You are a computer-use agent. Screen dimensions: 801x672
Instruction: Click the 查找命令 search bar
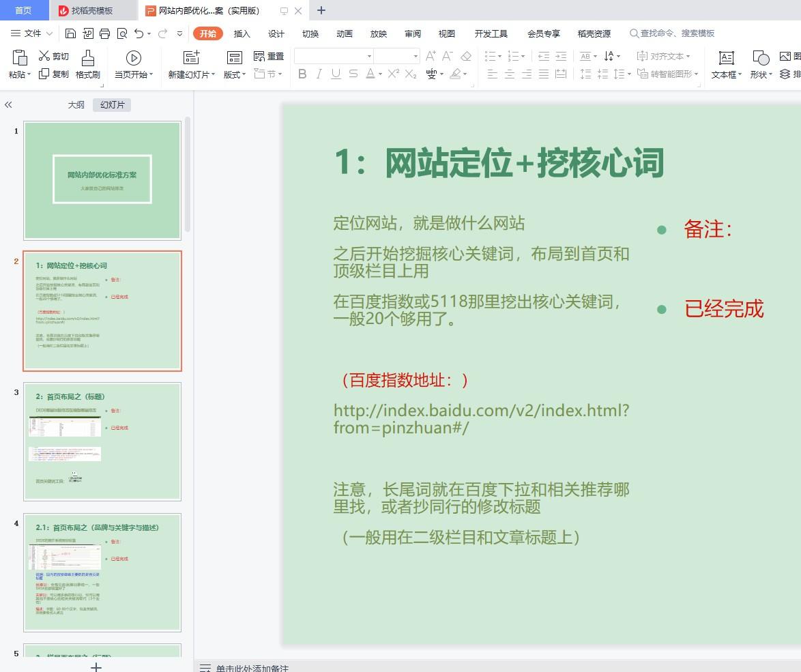coord(672,33)
